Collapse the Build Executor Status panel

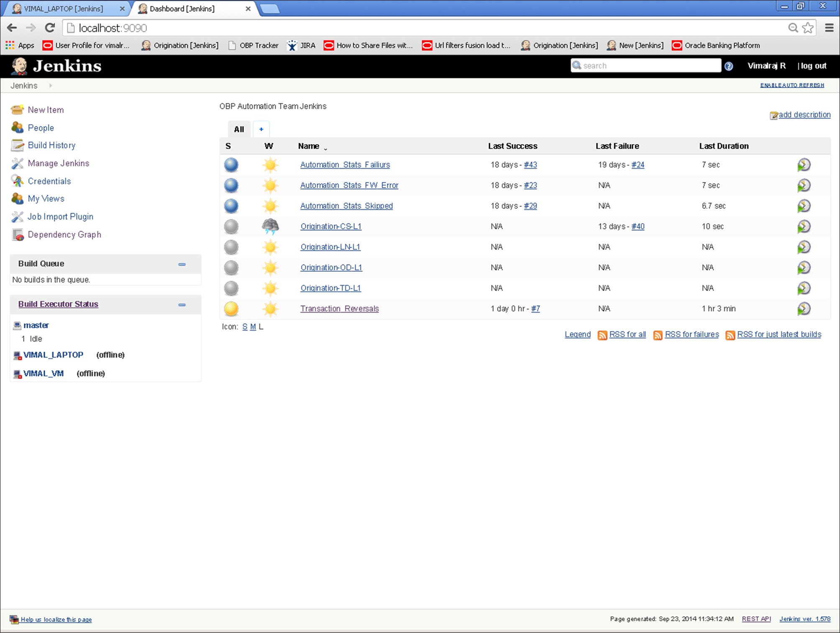click(x=182, y=305)
